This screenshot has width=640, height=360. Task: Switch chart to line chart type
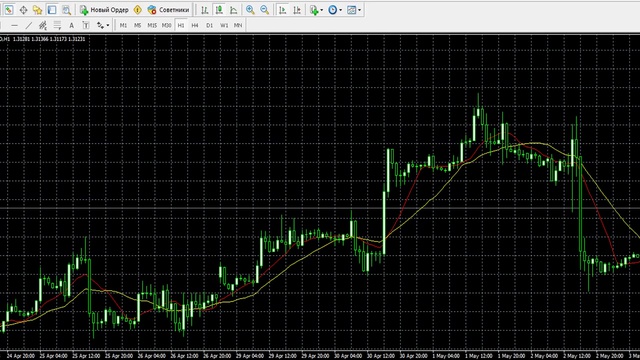233,10
